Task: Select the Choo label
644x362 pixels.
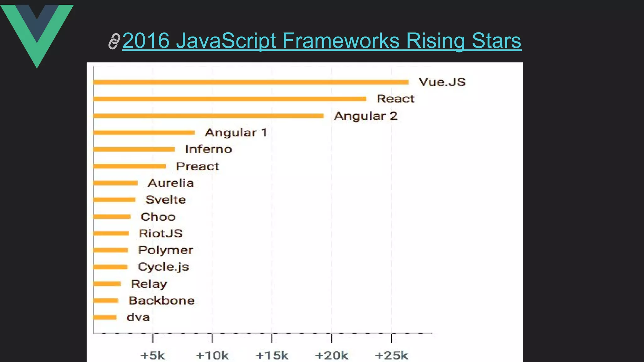Action: coord(158,217)
